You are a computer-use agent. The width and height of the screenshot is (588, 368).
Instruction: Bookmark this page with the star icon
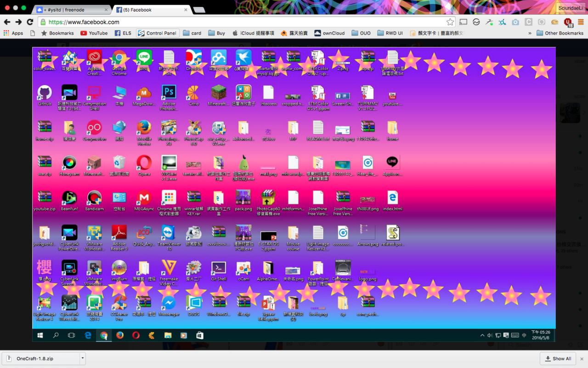pyautogui.click(x=450, y=22)
